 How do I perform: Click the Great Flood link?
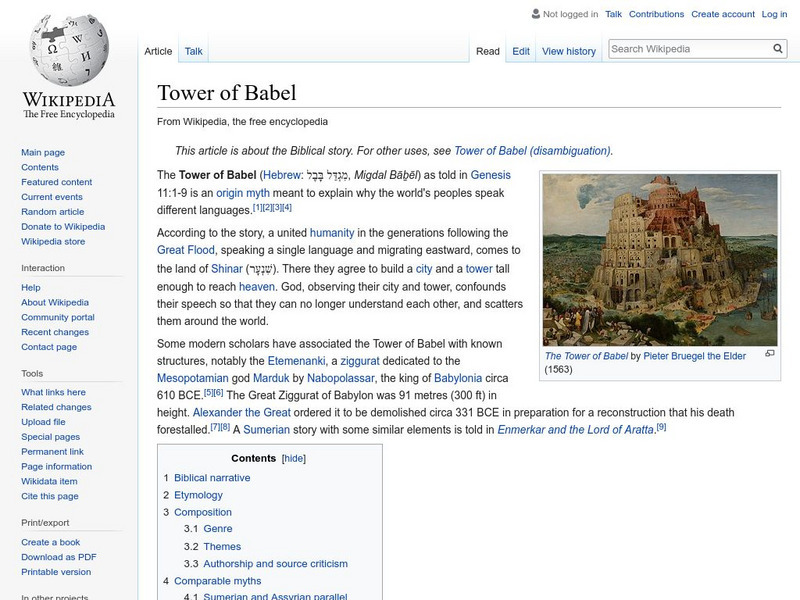(x=186, y=250)
